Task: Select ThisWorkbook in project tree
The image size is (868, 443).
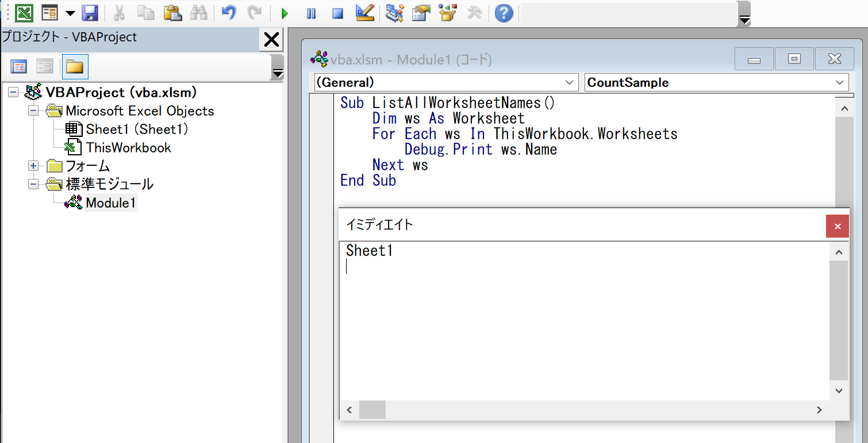Action: pyautogui.click(x=128, y=148)
